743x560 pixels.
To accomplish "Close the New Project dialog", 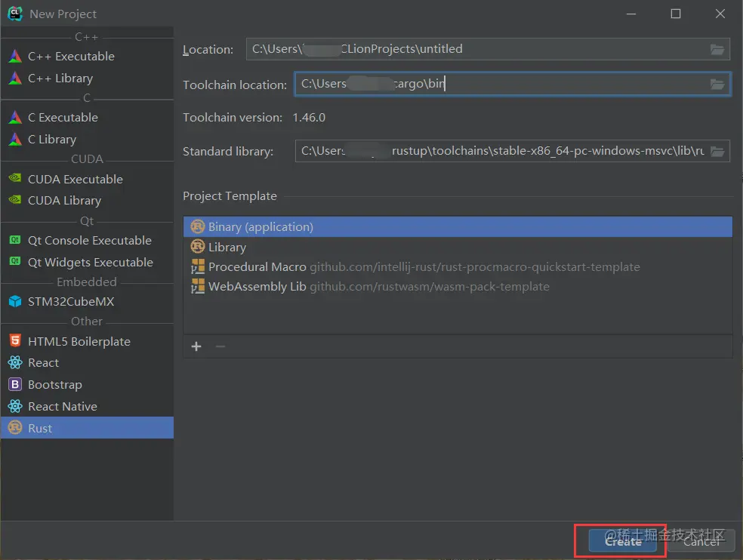I will pyautogui.click(x=720, y=14).
